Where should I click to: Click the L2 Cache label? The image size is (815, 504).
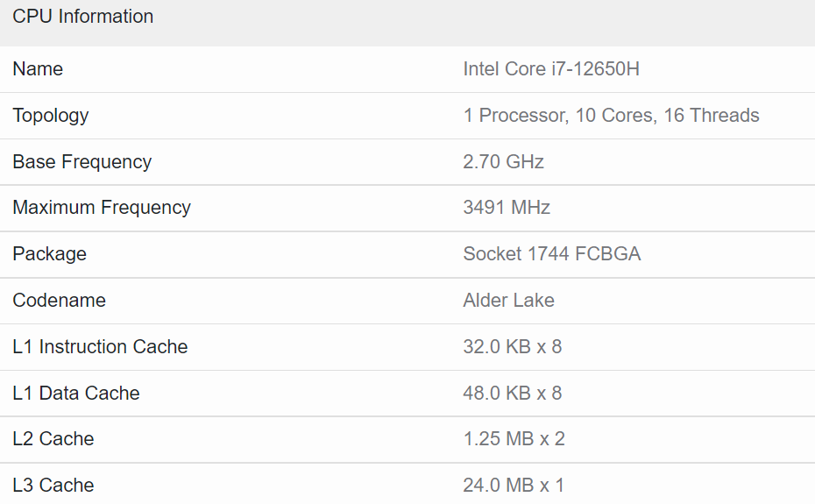point(53,439)
